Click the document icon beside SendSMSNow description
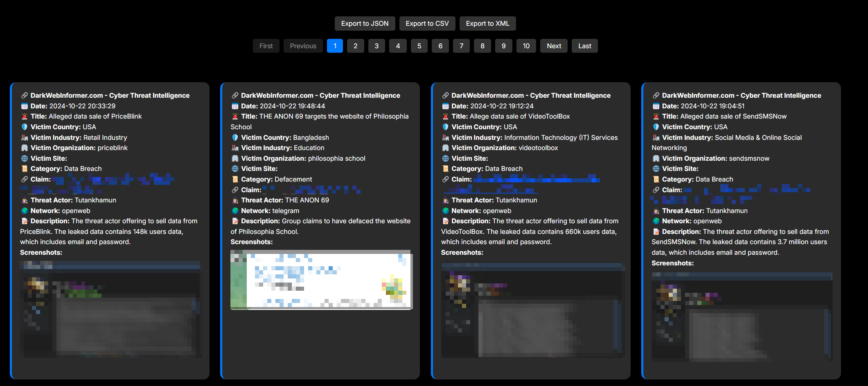Image resolution: width=868 pixels, height=386 pixels. click(x=656, y=232)
